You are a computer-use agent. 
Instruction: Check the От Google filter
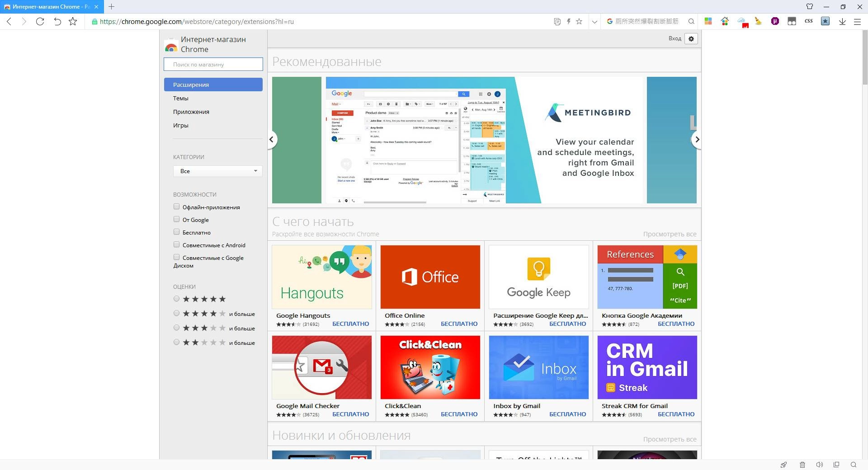(176, 219)
